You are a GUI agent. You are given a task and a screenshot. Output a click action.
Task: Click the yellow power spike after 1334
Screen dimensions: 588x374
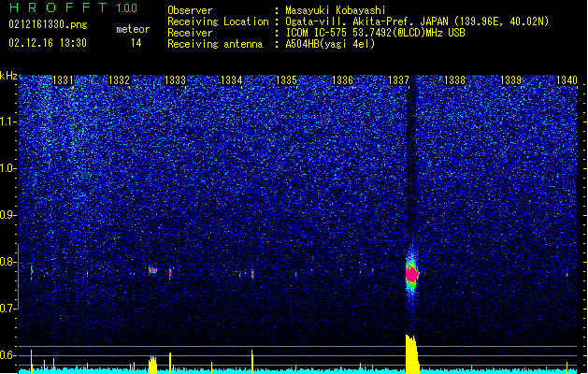[252, 362]
